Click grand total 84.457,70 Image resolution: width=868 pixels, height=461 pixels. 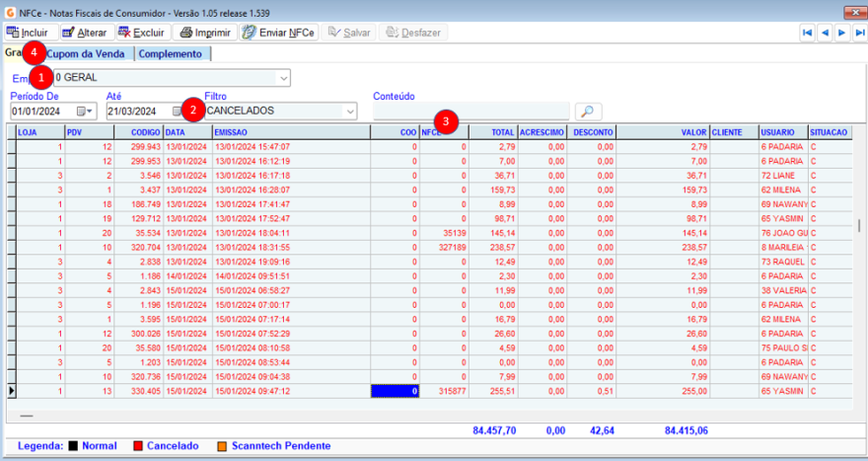(494, 430)
